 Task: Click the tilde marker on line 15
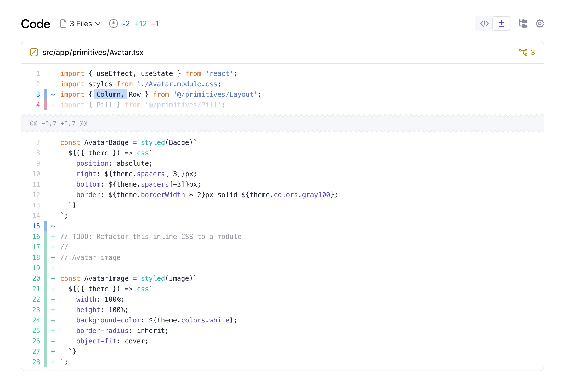pyautogui.click(x=53, y=226)
